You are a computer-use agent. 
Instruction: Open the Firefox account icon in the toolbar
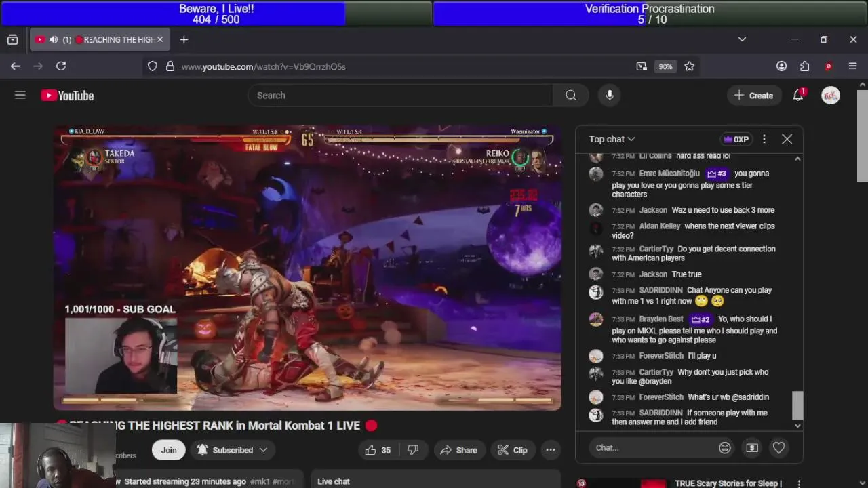[x=782, y=66]
